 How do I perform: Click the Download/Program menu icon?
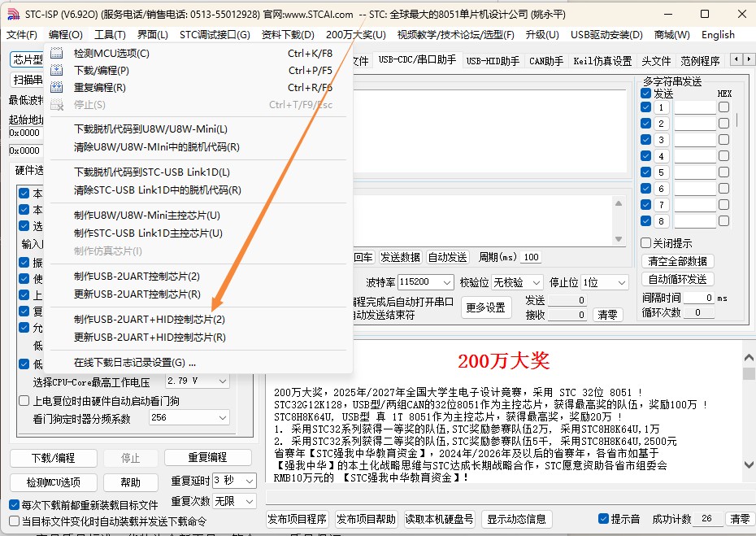pyautogui.click(x=57, y=71)
